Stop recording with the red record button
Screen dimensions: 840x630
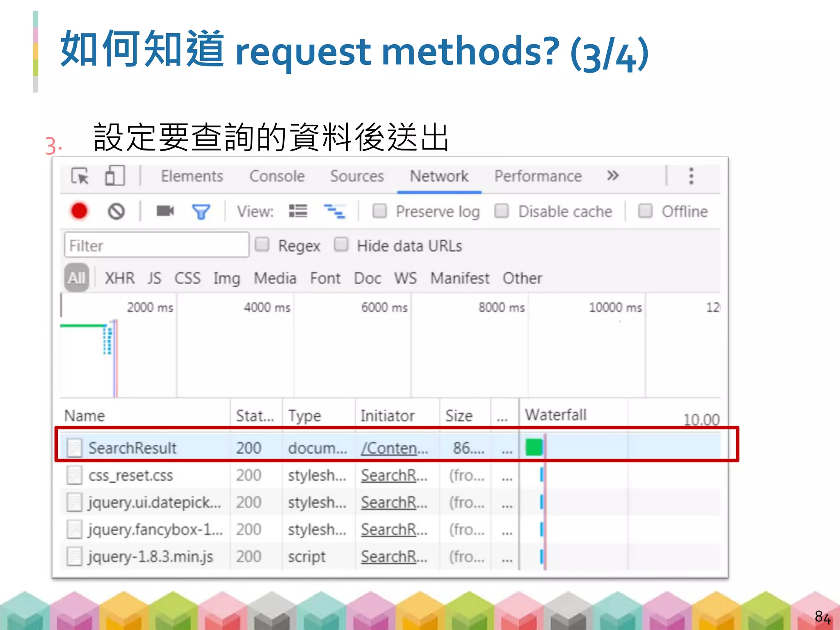click(x=79, y=211)
